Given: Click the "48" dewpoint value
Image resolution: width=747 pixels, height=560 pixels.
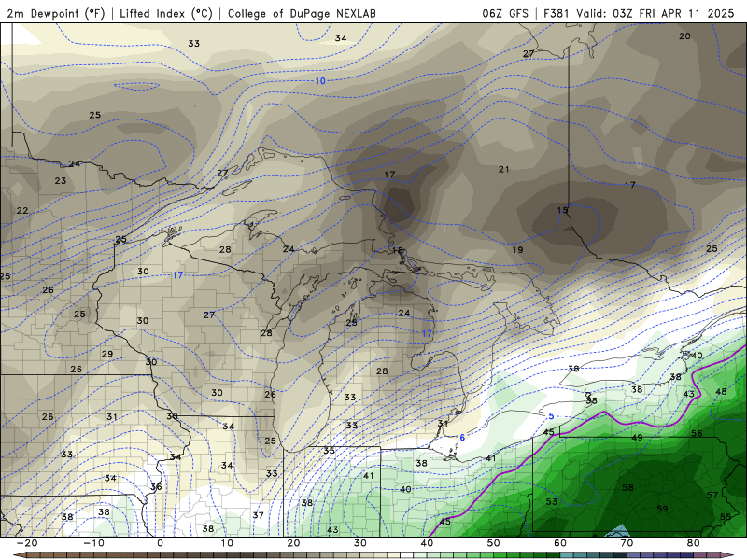Looking at the screenshot, I should [x=721, y=391].
